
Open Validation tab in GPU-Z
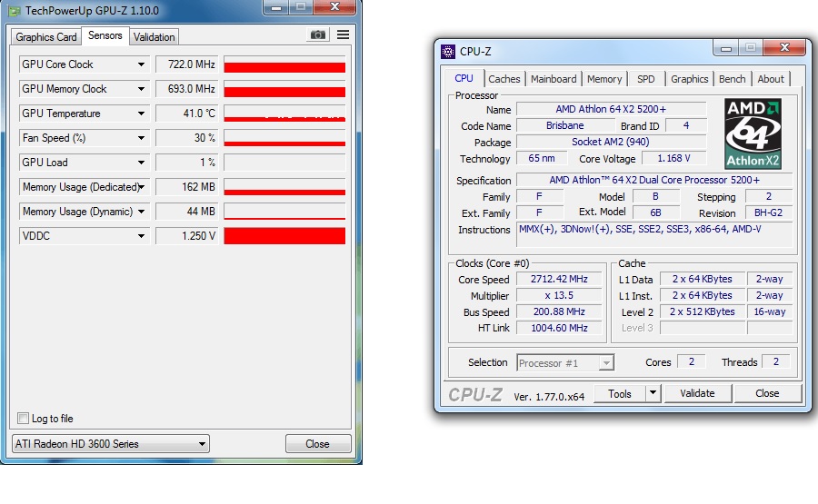154,37
